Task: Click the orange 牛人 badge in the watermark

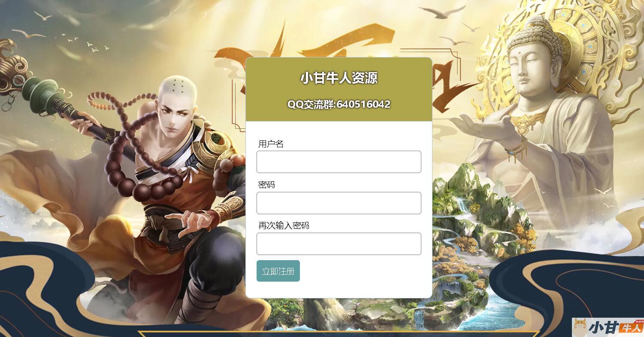Action: point(631,328)
